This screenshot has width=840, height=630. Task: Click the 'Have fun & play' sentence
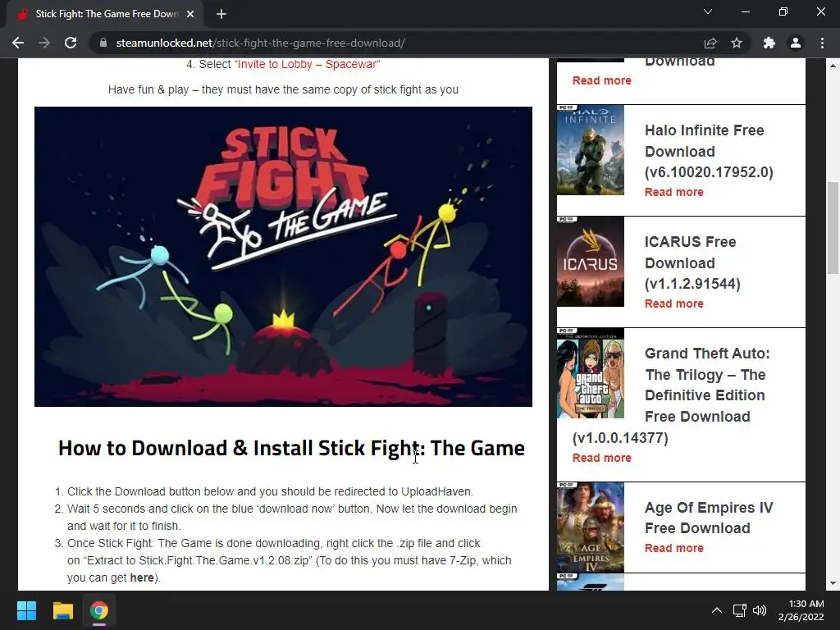click(x=283, y=89)
